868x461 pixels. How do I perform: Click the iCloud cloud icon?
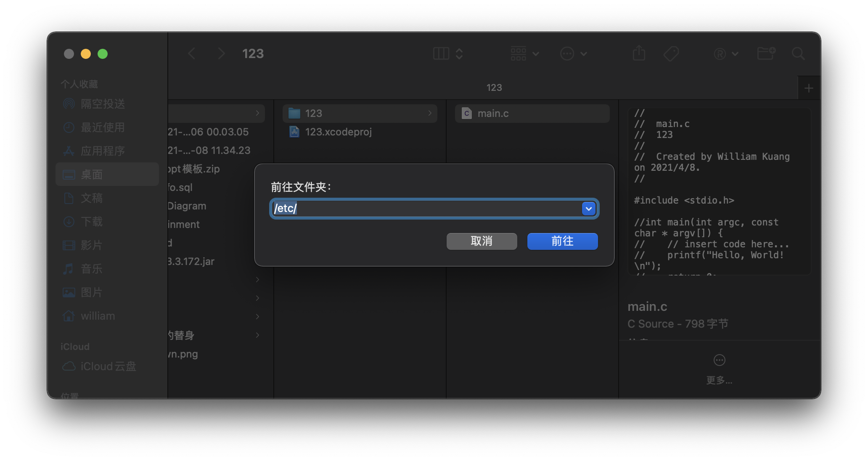[x=69, y=366]
